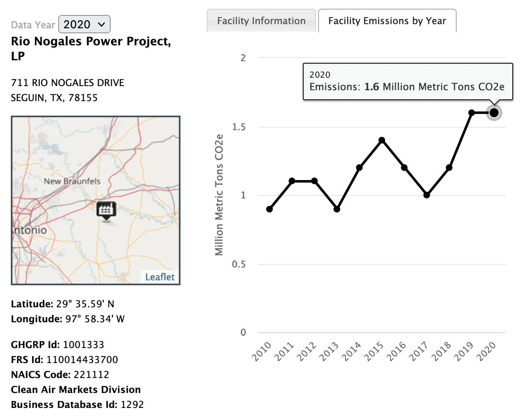529x420 pixels.
Task: Select the 2018 data point on the line
Action: tap(449, 168)
